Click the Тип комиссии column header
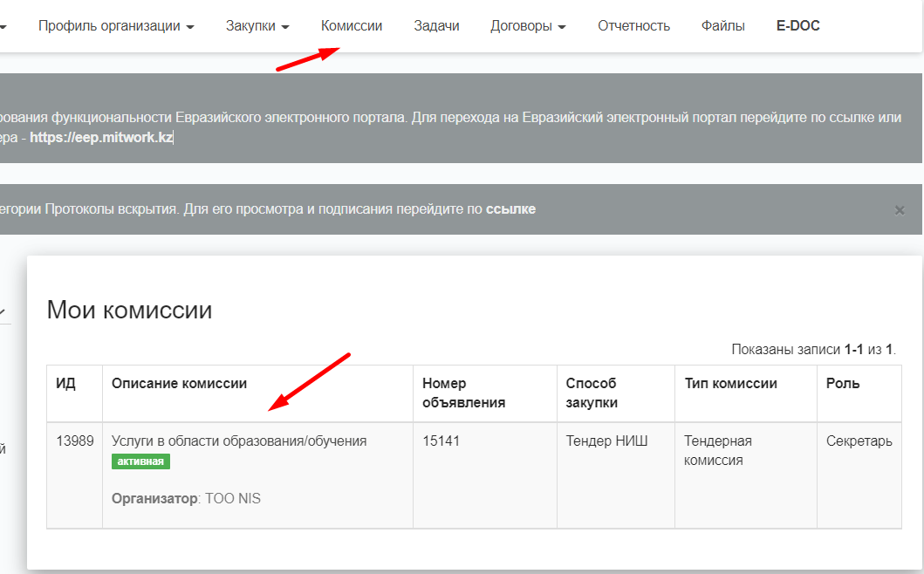 coord(730,384)
